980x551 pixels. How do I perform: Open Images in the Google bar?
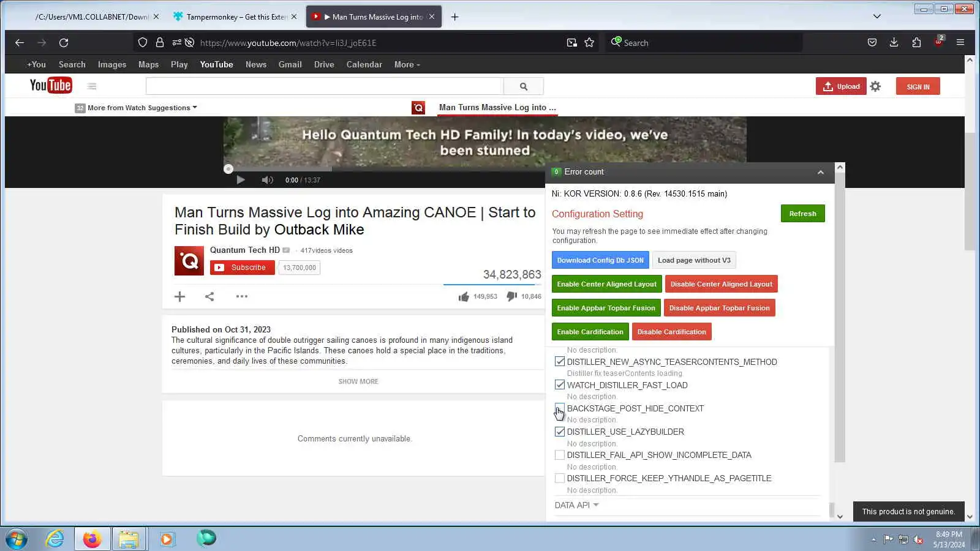(x=112, y=64)
